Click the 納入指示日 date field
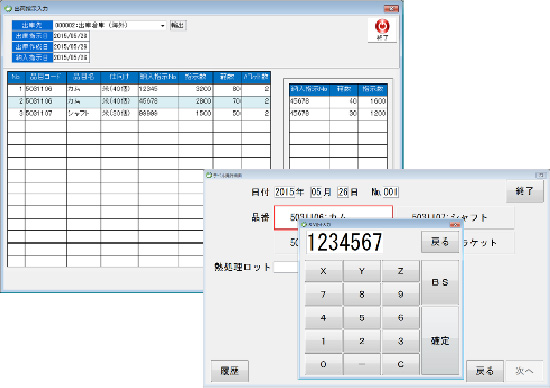550x388 pixels. (71, 58)
